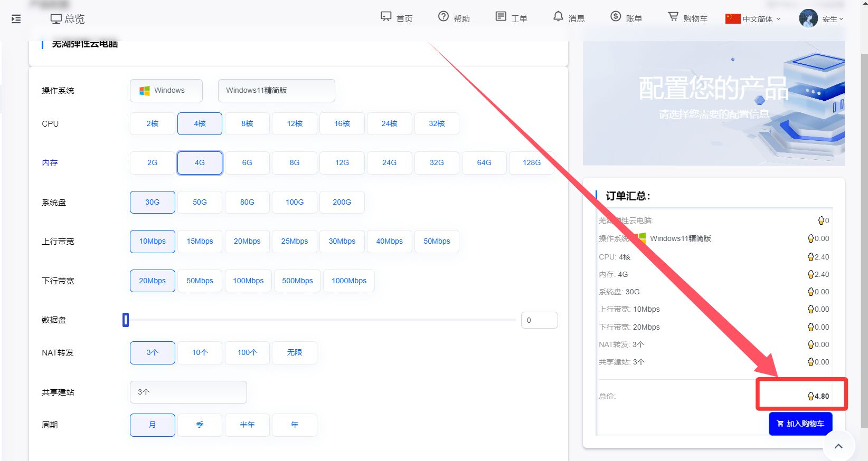
Task: Open the billing dollar icon
Action: click(x=616, y=17)
